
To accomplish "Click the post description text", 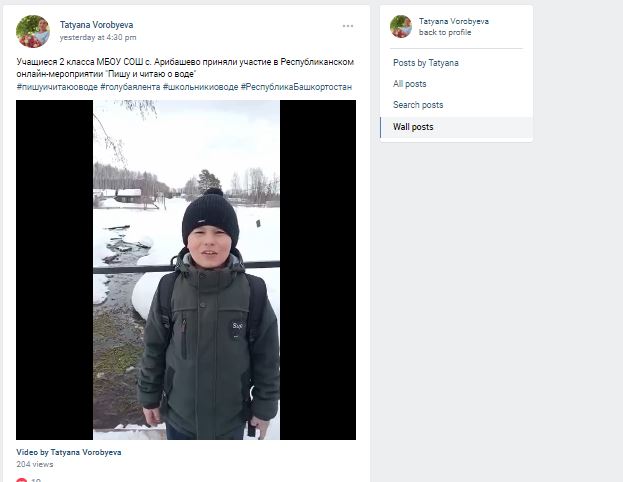I will coord(185,68).
